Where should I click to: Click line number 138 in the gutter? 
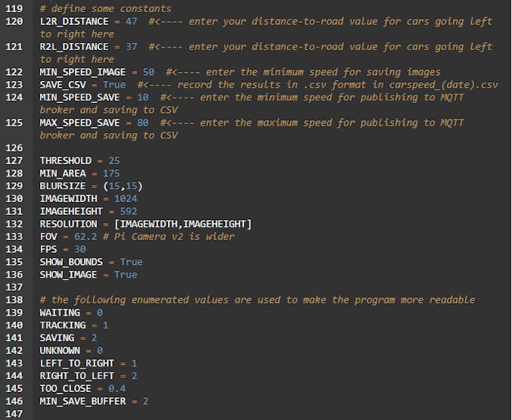14,300
